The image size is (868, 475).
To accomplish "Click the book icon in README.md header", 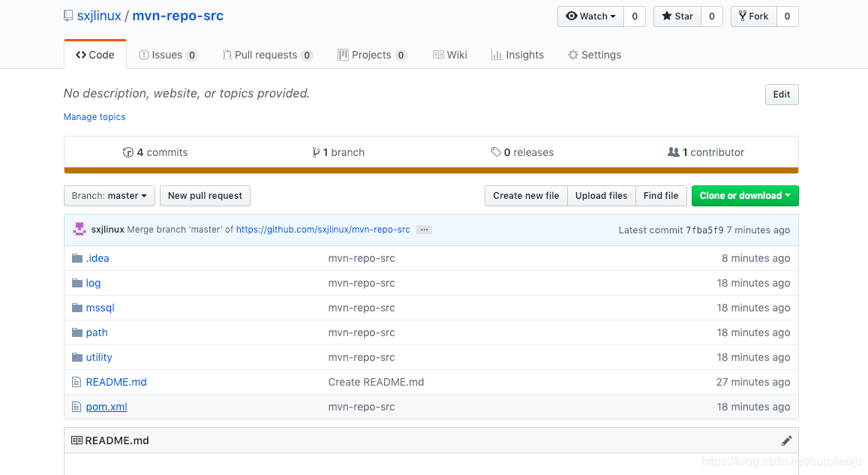I will 77,440.
